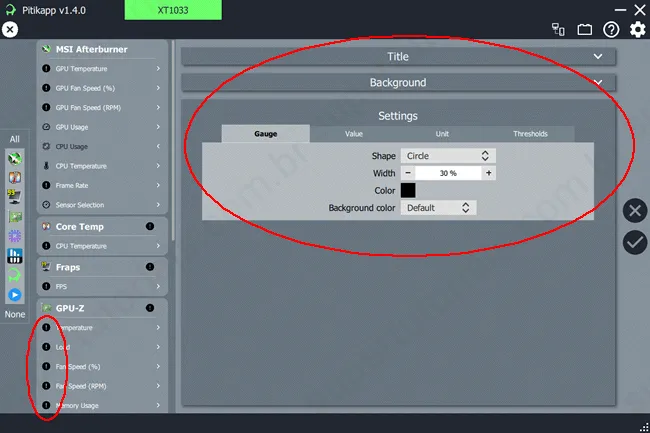Click the info icon beside GPU-Z header
This screenshot has height=433, width=650.
[149, 308]
